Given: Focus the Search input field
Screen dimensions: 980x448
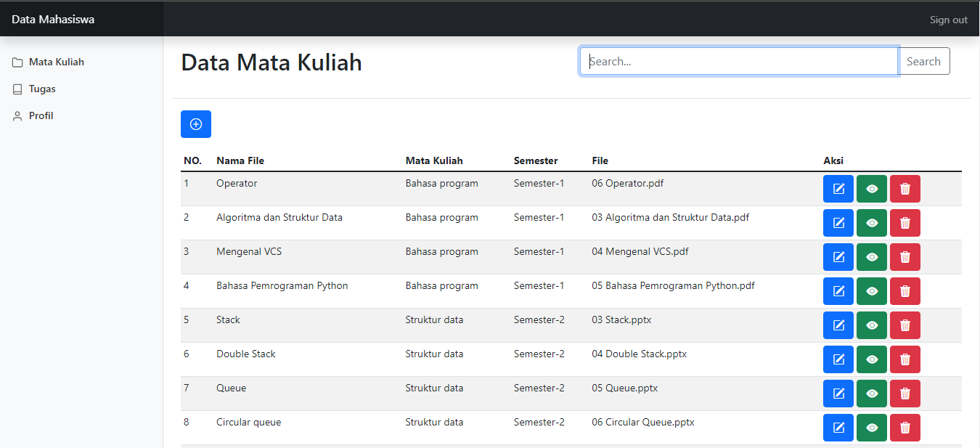Looking at the screenshot, I should (738, 62).
